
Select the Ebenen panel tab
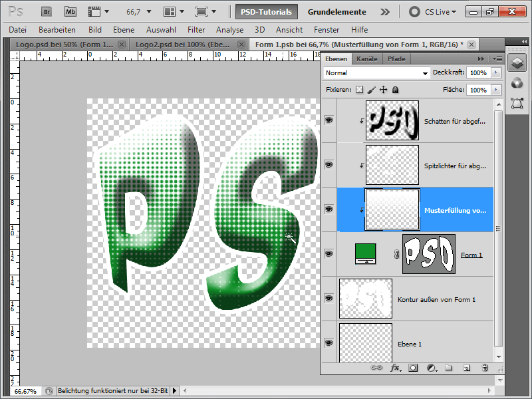click(336, 59)
